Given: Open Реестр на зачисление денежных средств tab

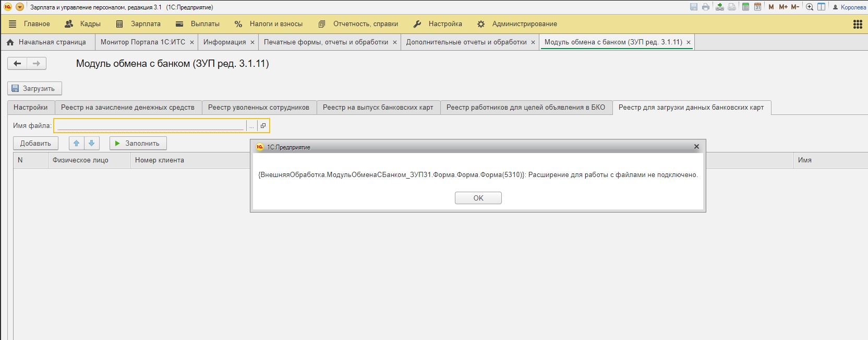Looking at the screenshot, I should [128, 108].
